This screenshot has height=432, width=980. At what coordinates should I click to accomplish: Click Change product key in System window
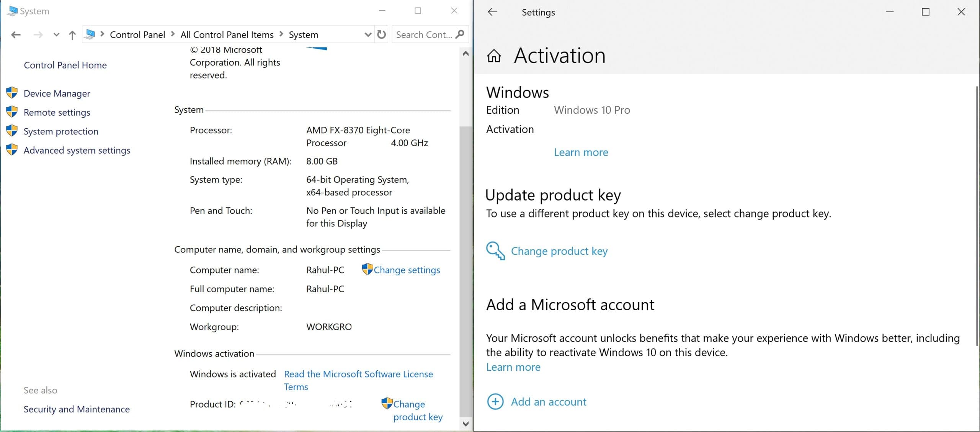click(x=418, y=410)
